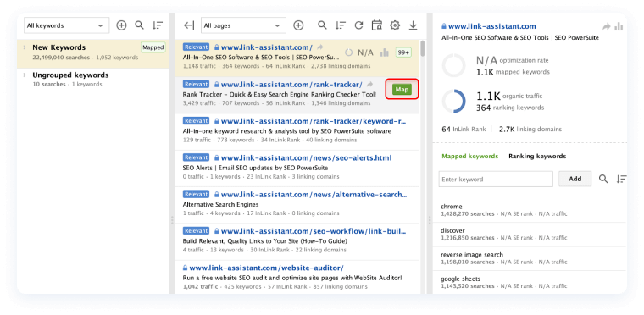The image size is (644, 315).
Task: Open the seo-workflow/link-buil… link
Action: click(x=314, y=231)
